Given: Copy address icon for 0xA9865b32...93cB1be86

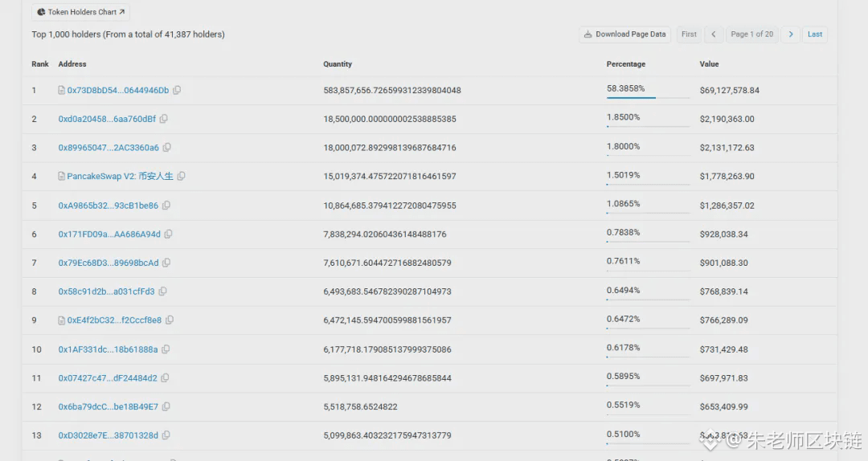Looking at the screenshot, I should point(166,206).
